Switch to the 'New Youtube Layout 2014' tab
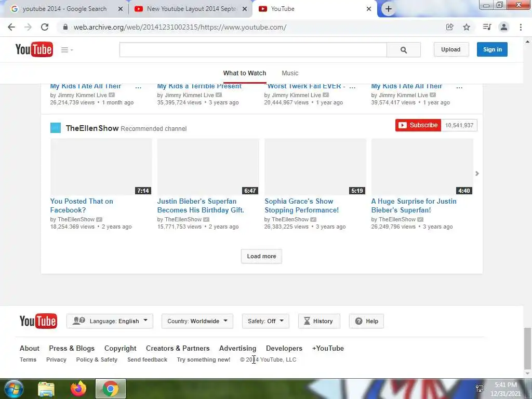The image size is (532, 399). 191,9
